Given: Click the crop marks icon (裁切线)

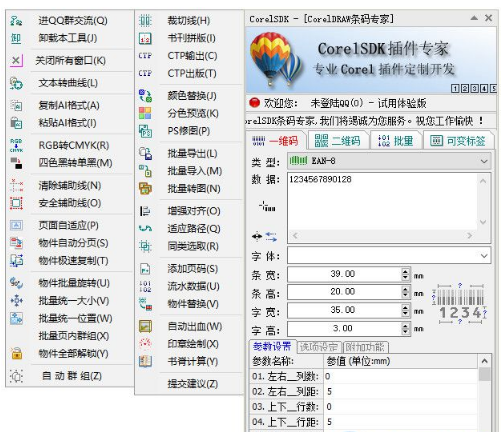Looking at the screenshot, I should pyautogui.click(x=145, y=21).
